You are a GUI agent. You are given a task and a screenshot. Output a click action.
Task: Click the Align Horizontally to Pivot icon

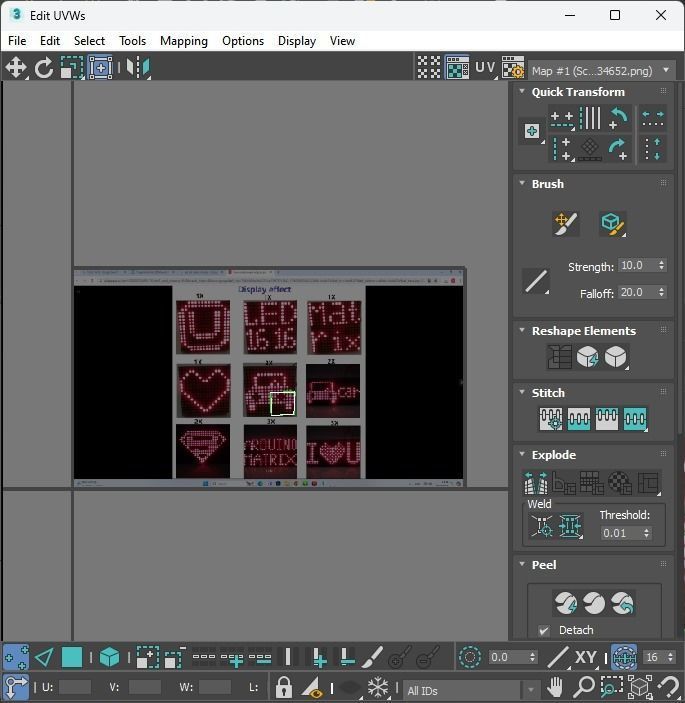click(562, 118)
